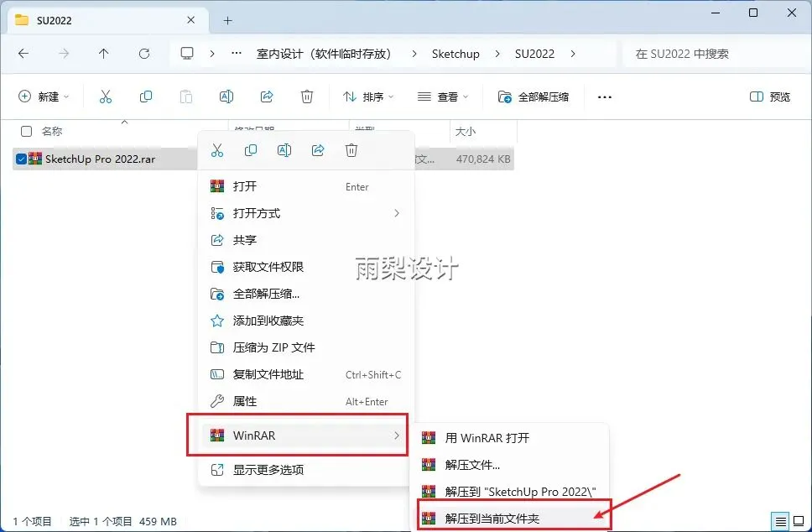The image size is (812, 532).
Task: Click the Delete icon in the context menu
Action: [x=351, y=151]
